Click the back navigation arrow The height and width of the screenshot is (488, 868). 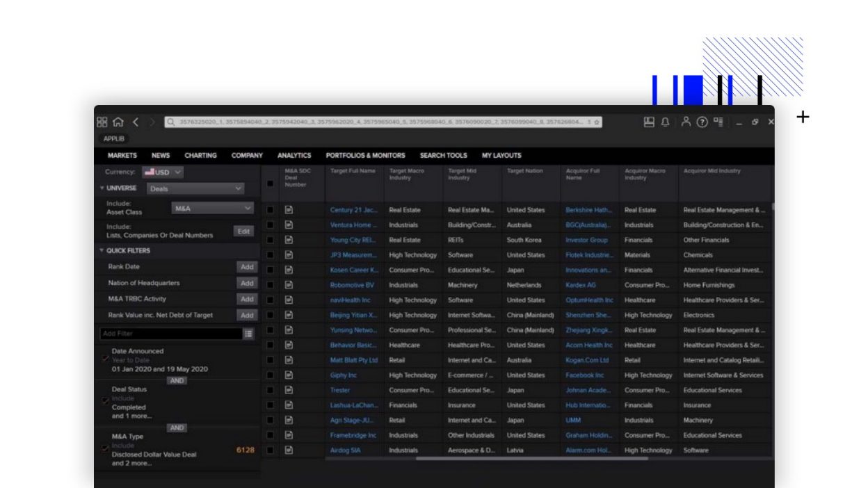click(136, 122)
